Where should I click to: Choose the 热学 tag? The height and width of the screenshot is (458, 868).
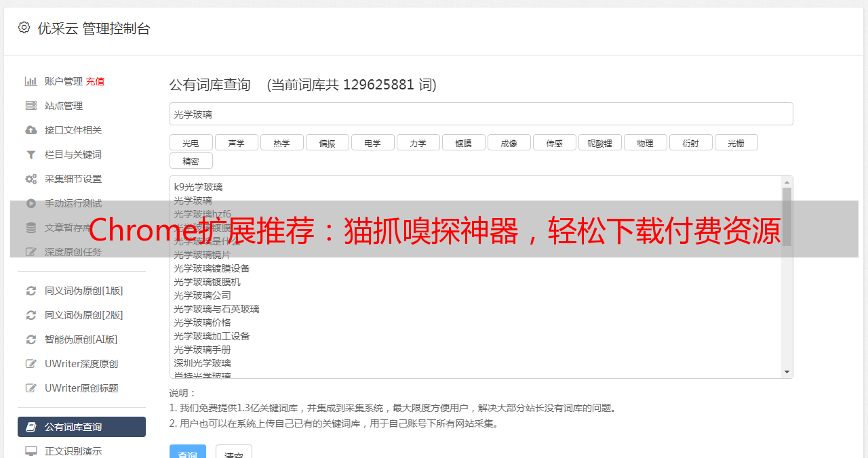pos(282,142)
